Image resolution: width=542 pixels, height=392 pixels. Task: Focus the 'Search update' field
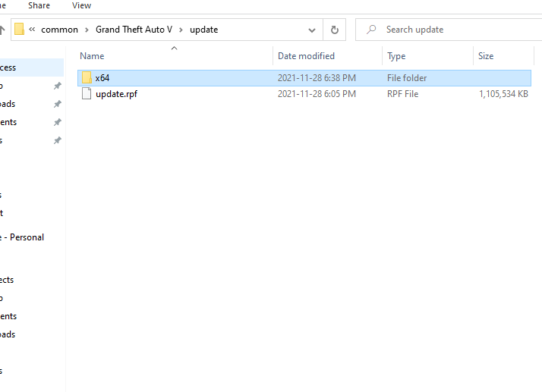[x=449, y=30]
